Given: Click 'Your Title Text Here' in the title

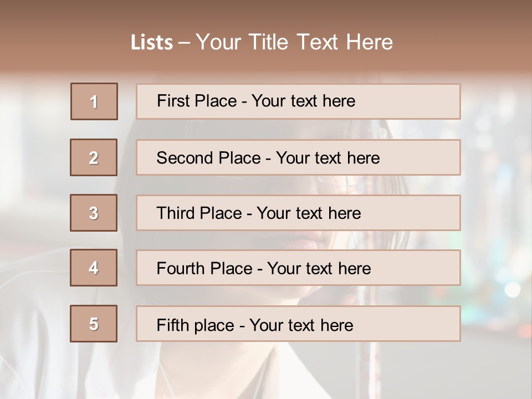Looking at the screenshot, I should point(294,42).
